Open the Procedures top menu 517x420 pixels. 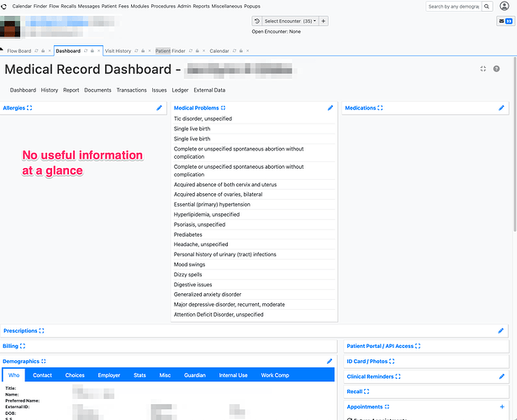click(x=163, y=6)
